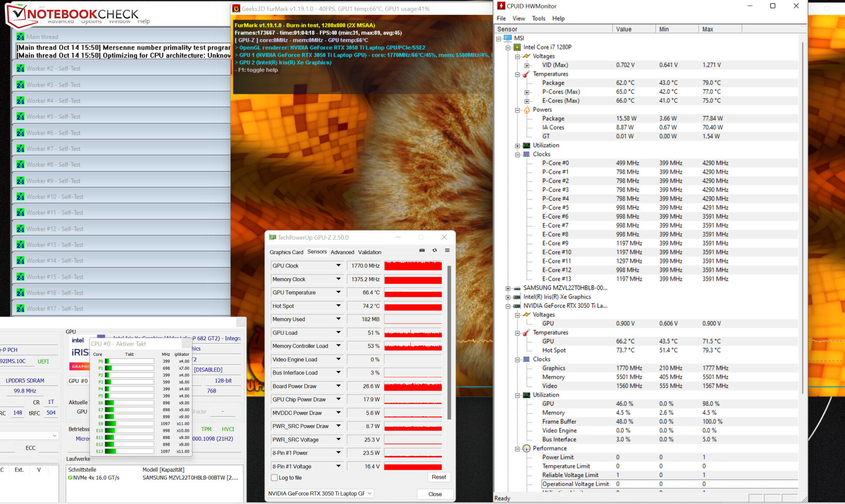This screenshot has width=845, height=504.
Task: Switch to the Graphics Card tab
Action: [x=286, y=252]
